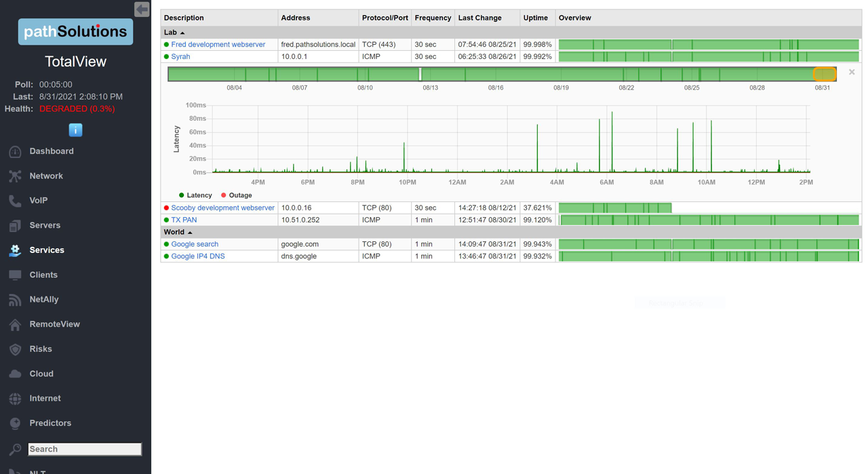
Task: Open the Network menu item
Action: pos(46,176)
